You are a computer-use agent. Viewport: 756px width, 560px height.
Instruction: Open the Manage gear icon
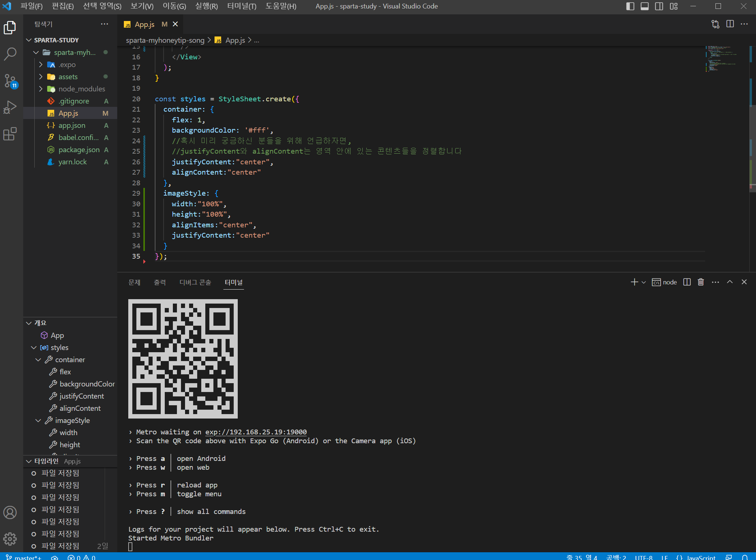click(x=10, y=539)
